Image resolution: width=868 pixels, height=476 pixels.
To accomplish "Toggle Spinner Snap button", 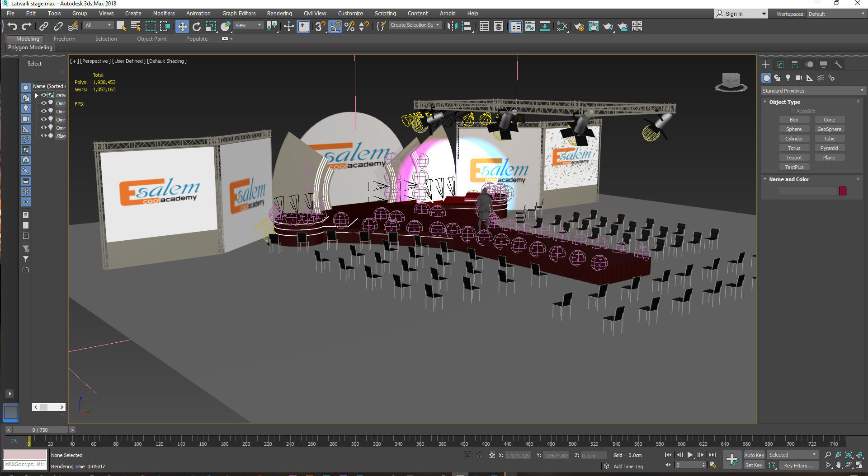I will tap(364, 27).
